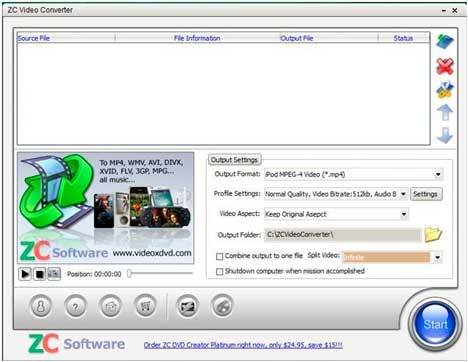Click the Position: 00:00:00 time readout
The width and height of the screenshot is (468, 362).
[x=94, y=274]
